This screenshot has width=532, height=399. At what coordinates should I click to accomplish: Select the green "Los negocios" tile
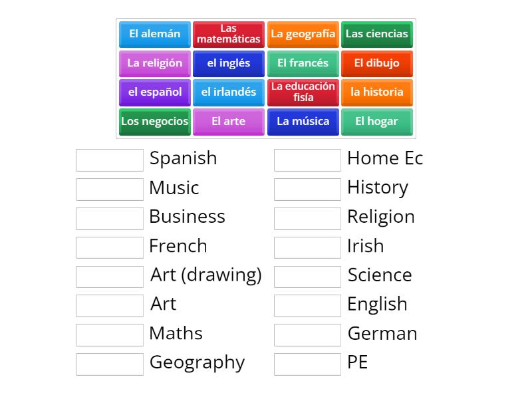point(155,122)
